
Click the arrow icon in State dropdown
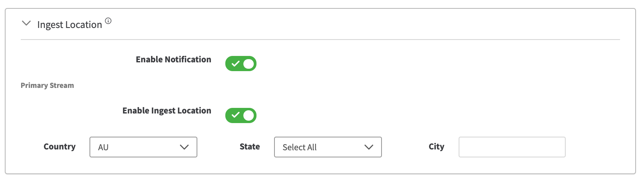[369, 147]
